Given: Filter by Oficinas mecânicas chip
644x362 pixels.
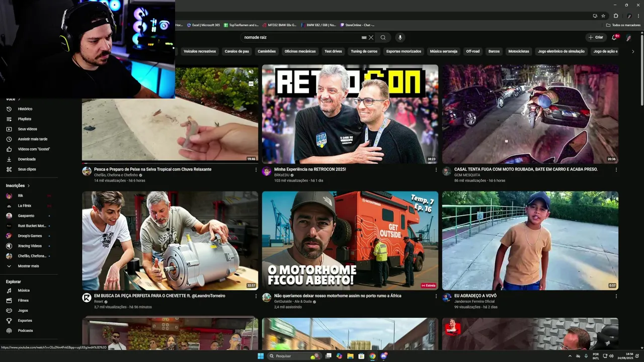Looking at the screenshot, I should [300, 51].
